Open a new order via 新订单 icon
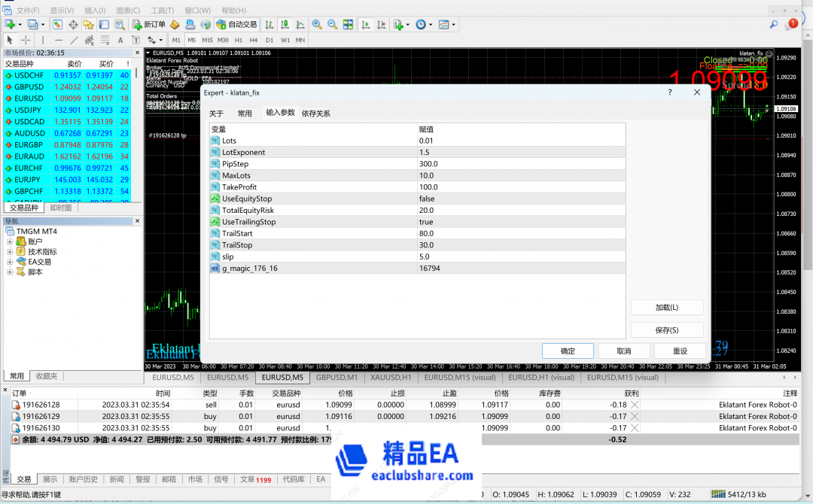 point(147,24)
